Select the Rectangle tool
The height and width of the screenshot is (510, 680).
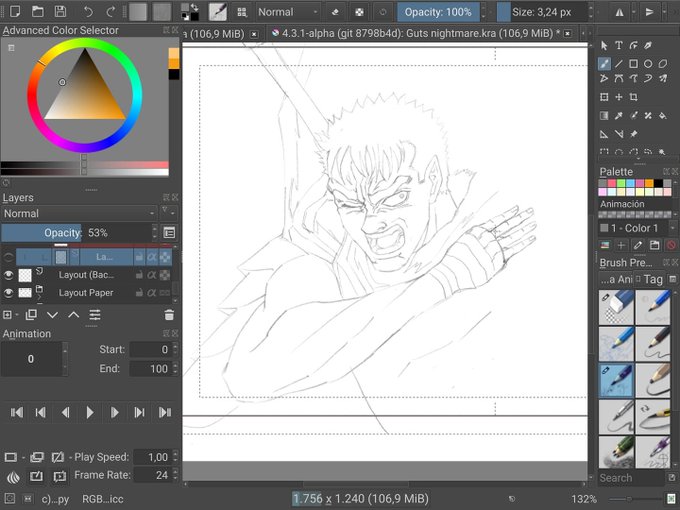[634, 64]
